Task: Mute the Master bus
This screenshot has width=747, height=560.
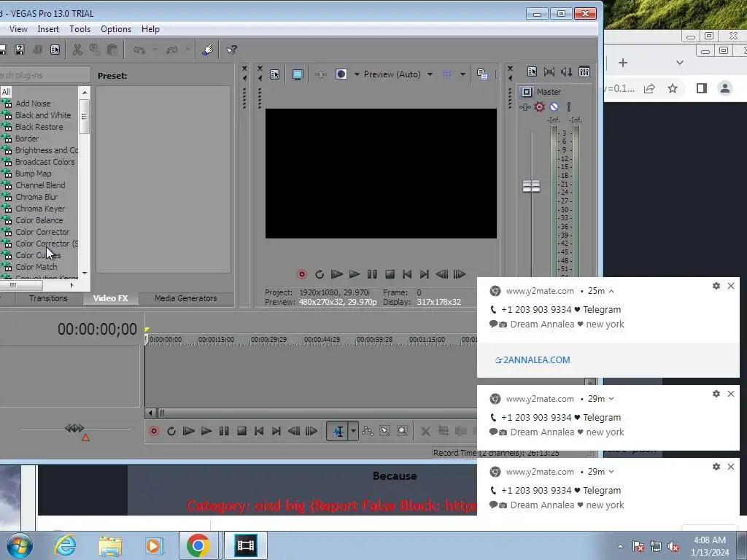Action: pyautogui.click(x=554, y=106)
